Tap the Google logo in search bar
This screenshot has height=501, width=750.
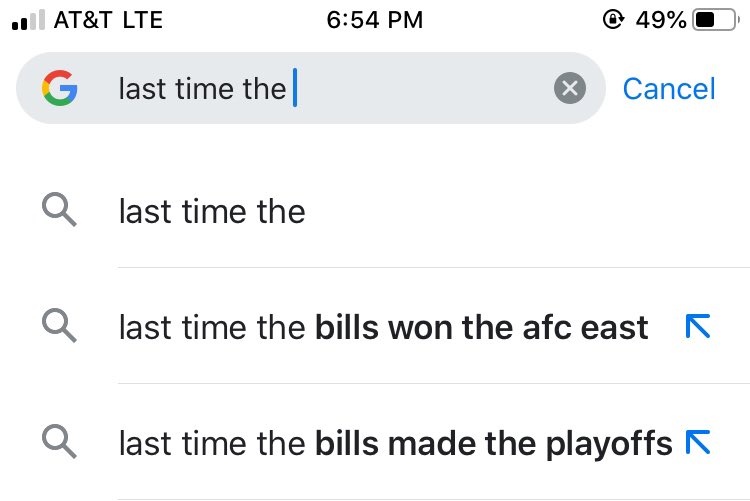[59, 88]
